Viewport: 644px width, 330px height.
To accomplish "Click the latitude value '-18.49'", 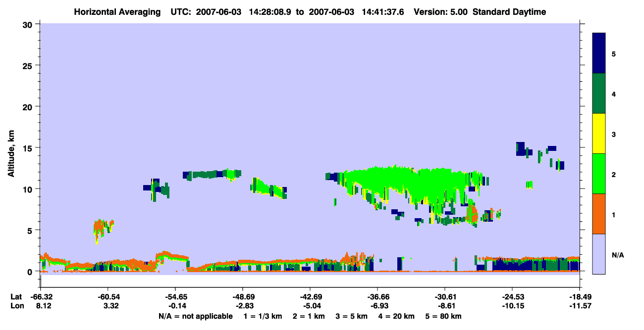I will click(580, 297).
